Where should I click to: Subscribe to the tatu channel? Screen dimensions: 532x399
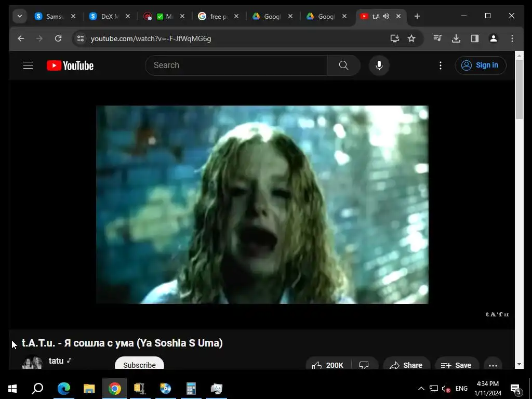pos(139,363)
